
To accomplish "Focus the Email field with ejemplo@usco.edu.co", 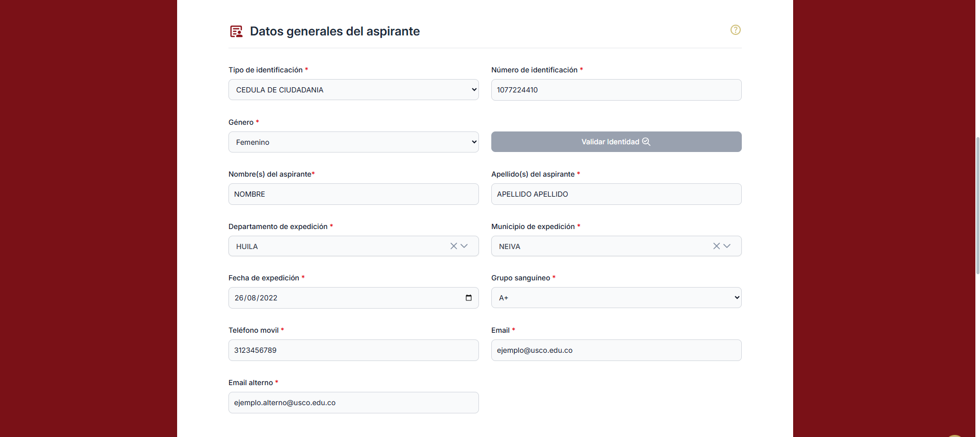I will click(x=616, y=350).
